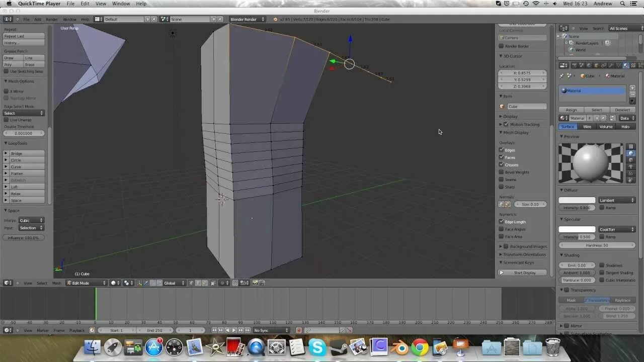
Task: Click the Repeat Last button
Action: 24,36
